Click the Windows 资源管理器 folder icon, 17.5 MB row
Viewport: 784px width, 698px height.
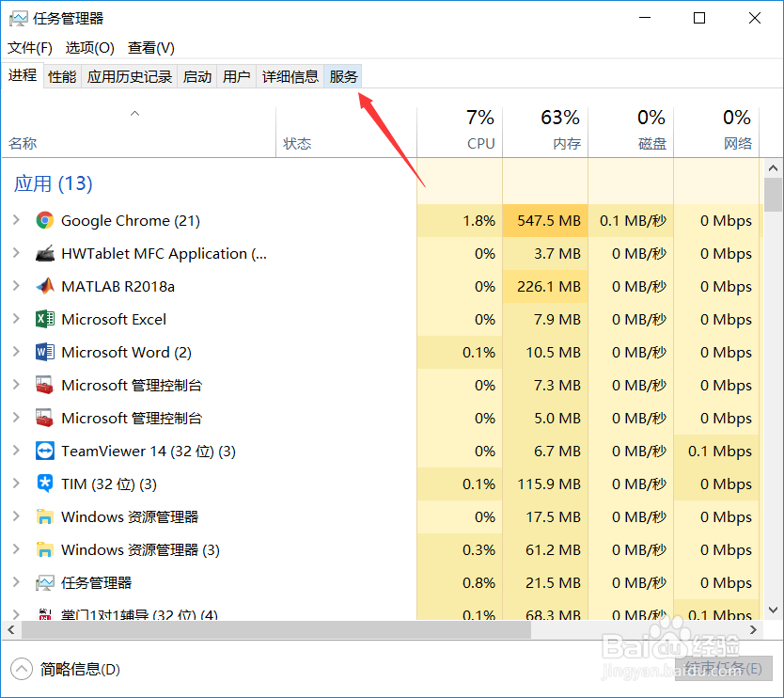45,516
